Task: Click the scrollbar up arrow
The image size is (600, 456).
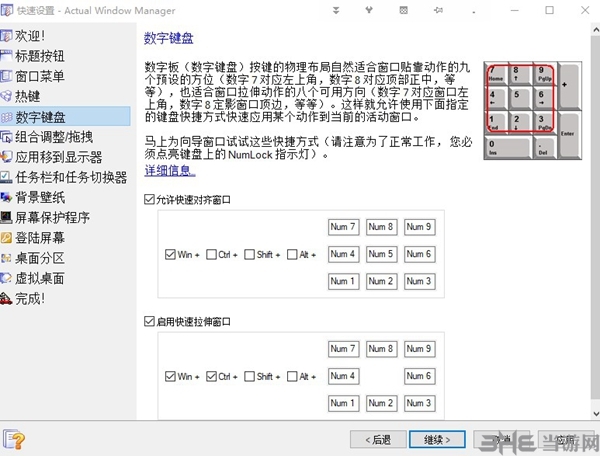Action: 595,29
